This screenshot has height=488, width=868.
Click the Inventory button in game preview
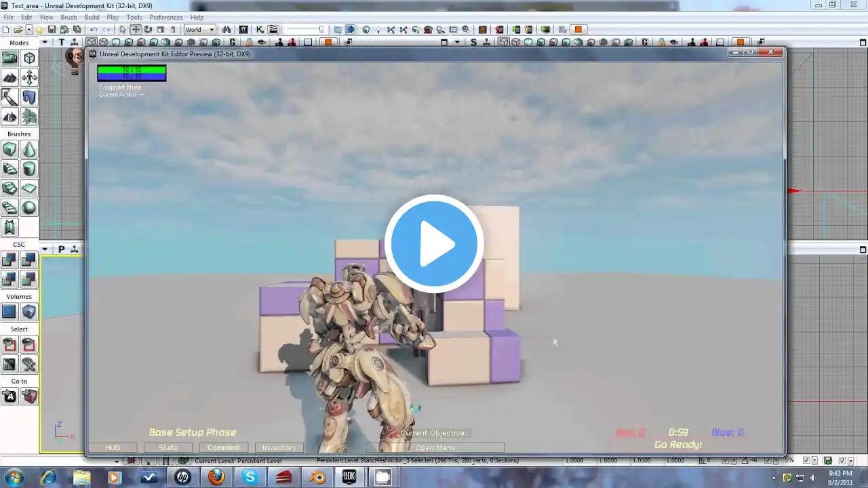(x=279, y=447)
